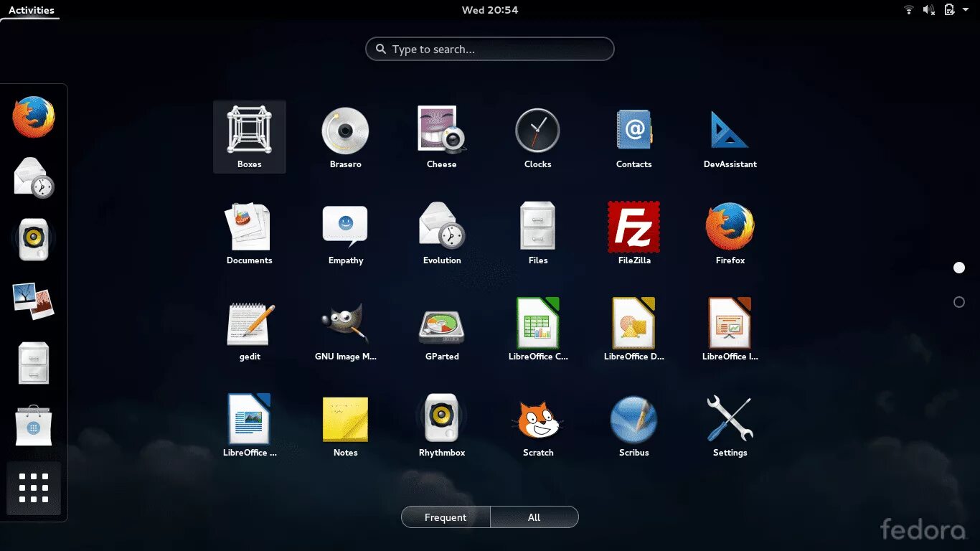Open file cabinet icon in dash
The width and height of the screenshot is (980, 551).
point(34,363)
